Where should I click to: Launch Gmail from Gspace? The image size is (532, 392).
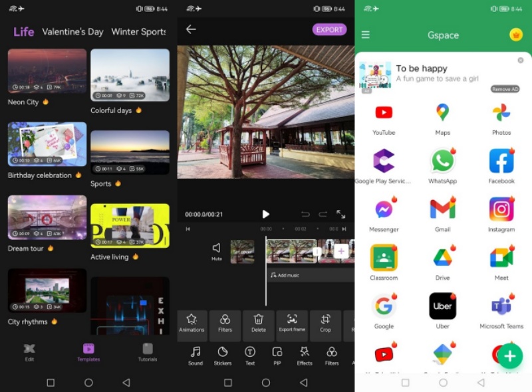[442, 209]
